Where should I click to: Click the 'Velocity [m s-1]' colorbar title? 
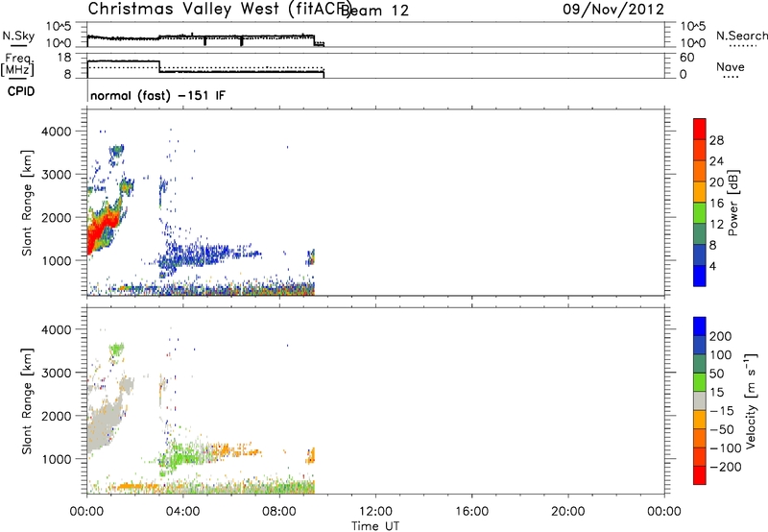751,400
